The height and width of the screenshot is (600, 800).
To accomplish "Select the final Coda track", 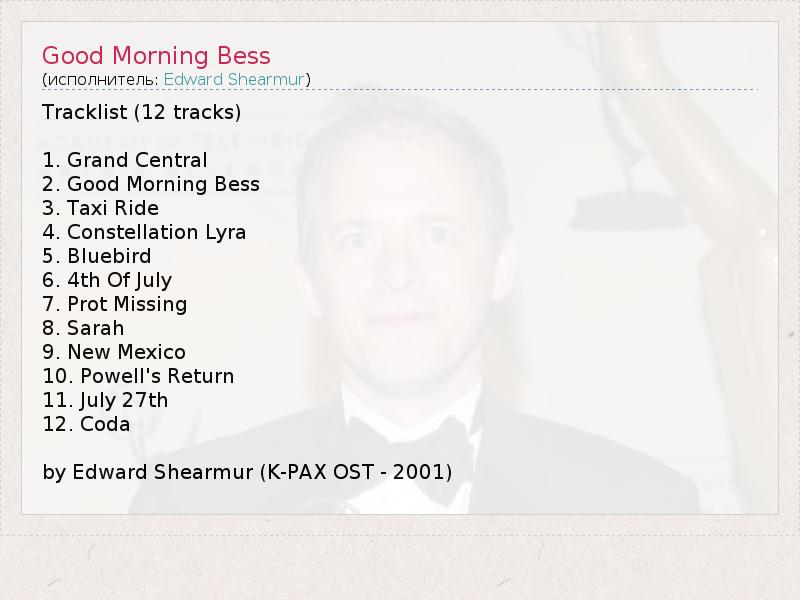I will [86, 424].
